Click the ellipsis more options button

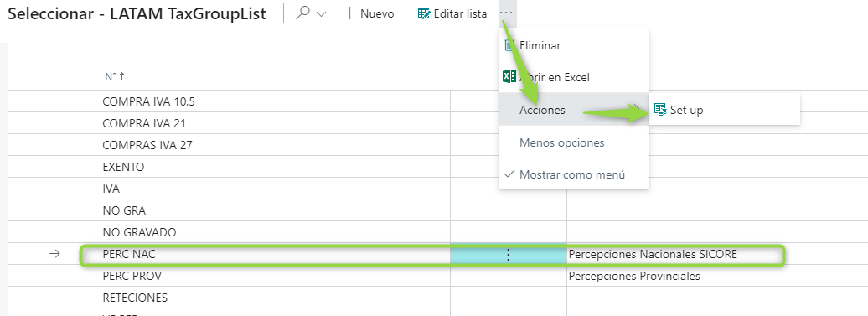[506, 13]
